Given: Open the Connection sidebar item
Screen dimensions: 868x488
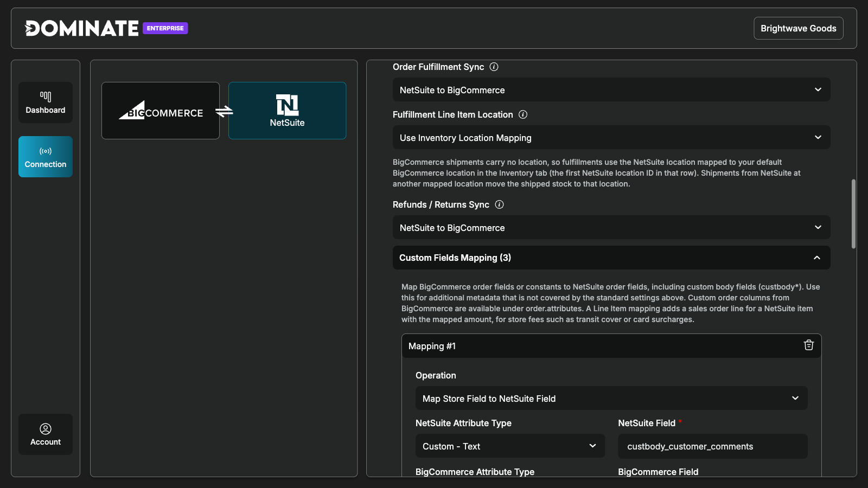Looking at the screenshot, I should click(x=46, y=157).
